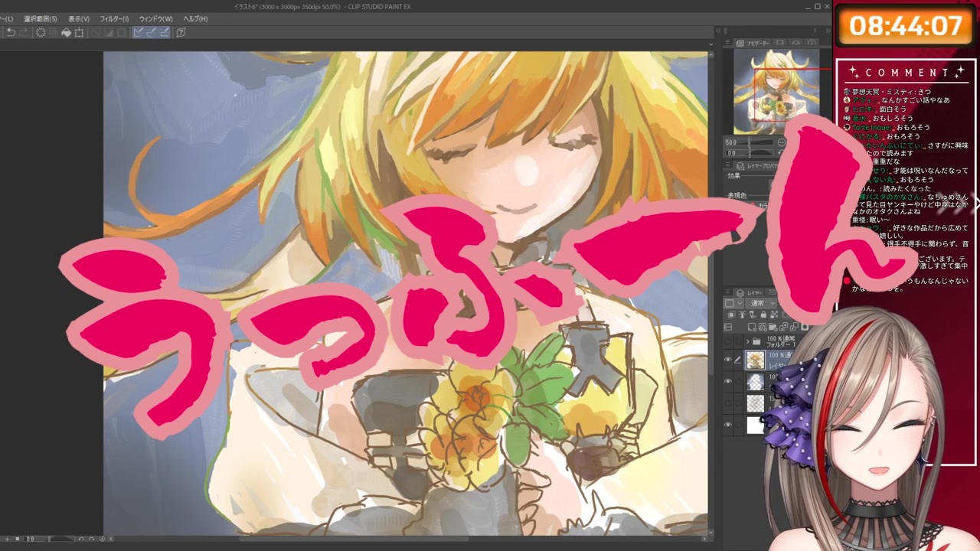The height and width of the screenshot is (551, 980).
Task: Hide the white bottom layer
Action: (x=728, y=424)
